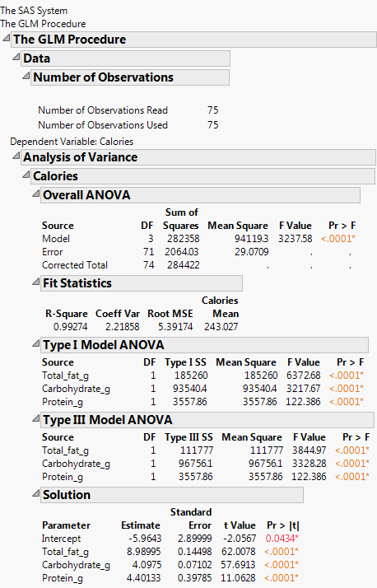Click the Data header title
Image resolution: width=377 pixels, height=588 pixels.
click(x=36, y=58)
